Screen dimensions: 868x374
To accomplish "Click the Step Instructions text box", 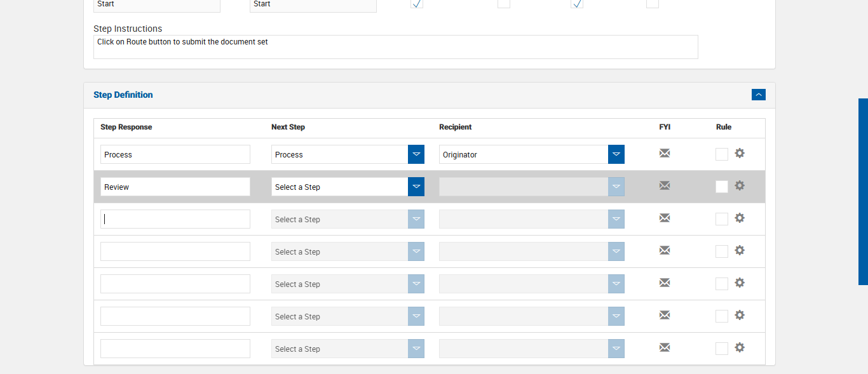I will 395,47.
